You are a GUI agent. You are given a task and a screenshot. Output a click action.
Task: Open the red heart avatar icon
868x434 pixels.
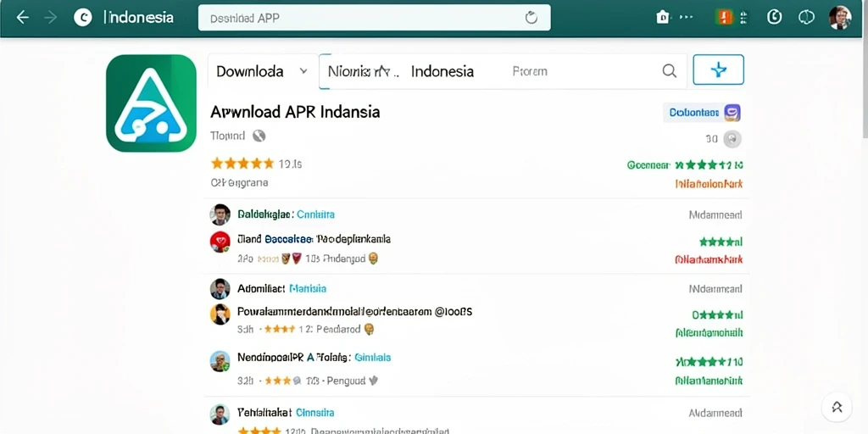pos(220,242)
